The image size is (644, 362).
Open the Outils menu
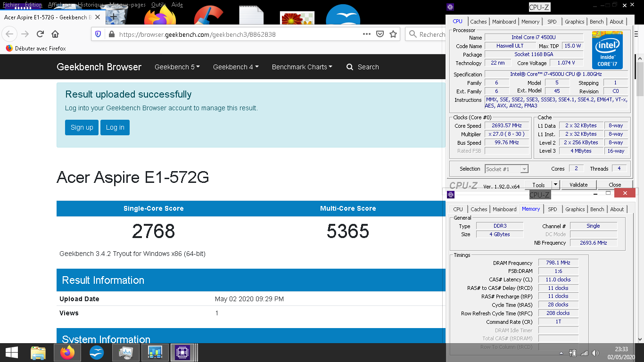pos(158,4)
